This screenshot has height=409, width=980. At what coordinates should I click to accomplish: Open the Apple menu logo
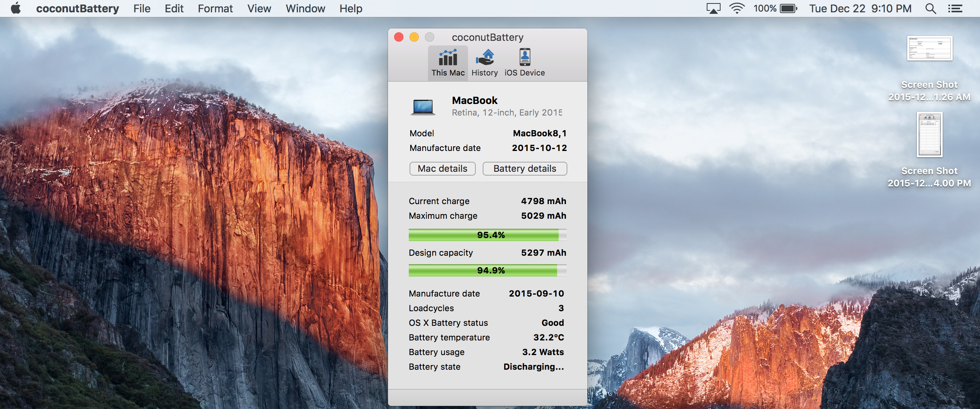point(16,8)
